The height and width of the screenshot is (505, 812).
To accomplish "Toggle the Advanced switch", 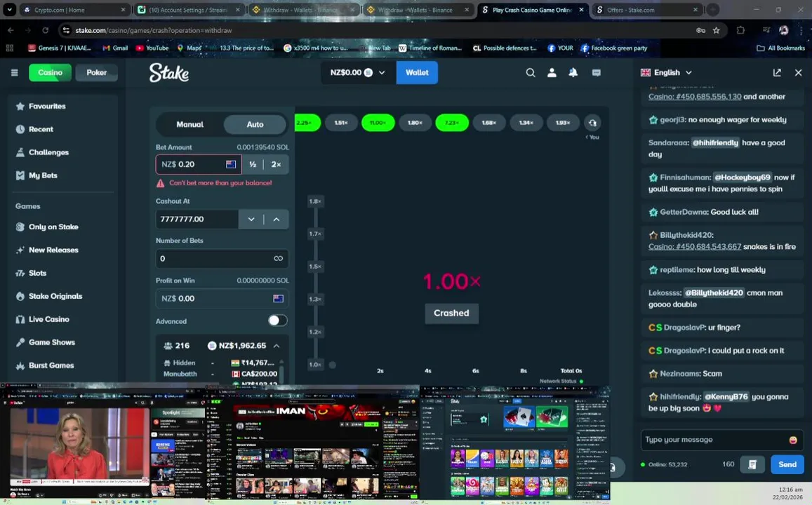I will tap(277, 321).
